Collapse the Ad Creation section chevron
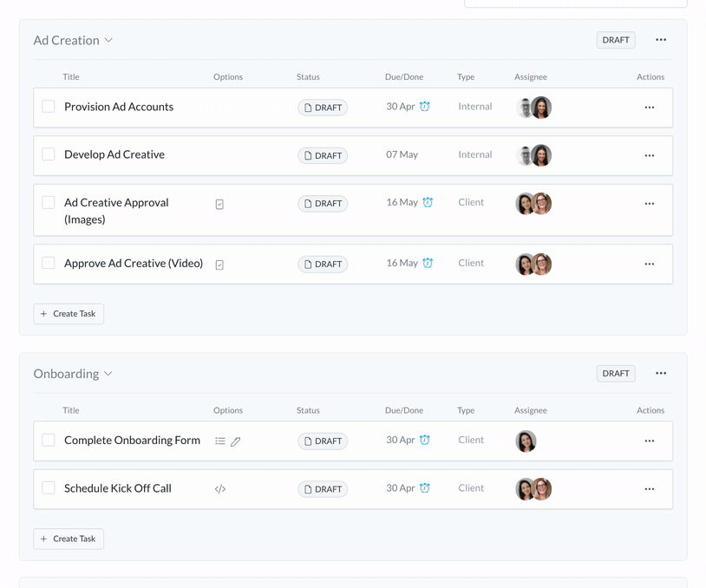Viewport: 706px width, 588px height. [108, 41]
